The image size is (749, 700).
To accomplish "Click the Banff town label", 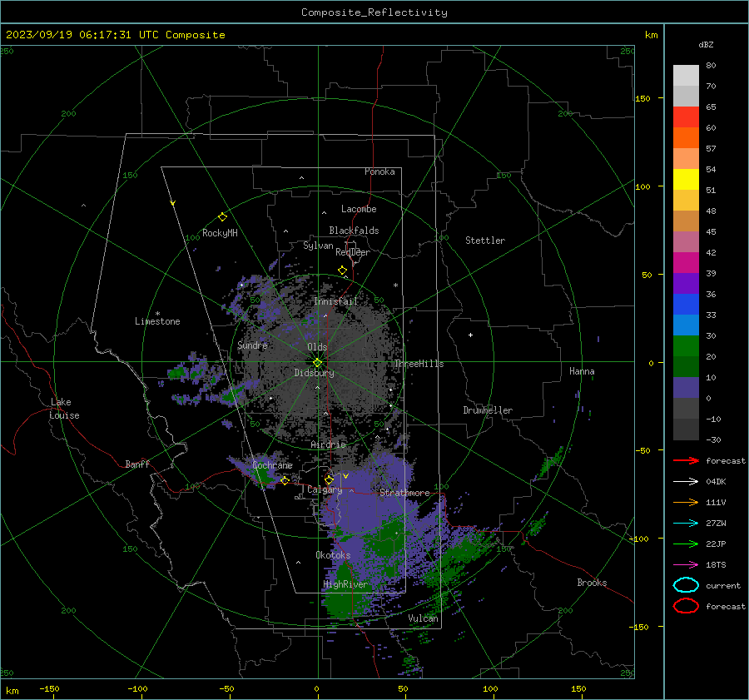I will pyautogui.click(x=137, y=464).
